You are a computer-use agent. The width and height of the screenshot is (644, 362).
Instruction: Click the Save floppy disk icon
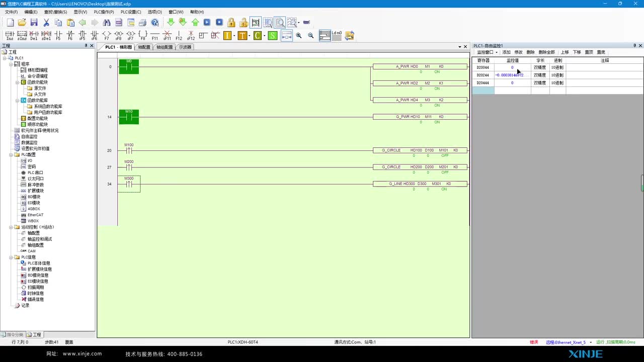coord(34,23)
